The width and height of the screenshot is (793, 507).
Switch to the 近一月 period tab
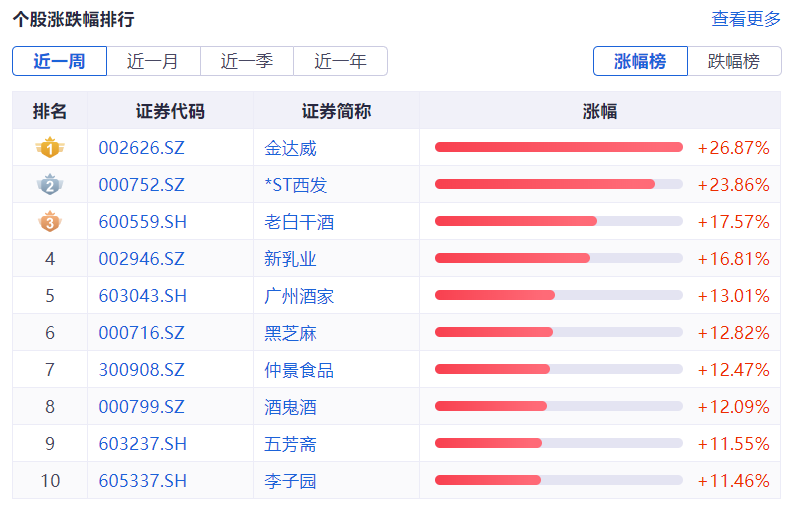click(153, 61)
